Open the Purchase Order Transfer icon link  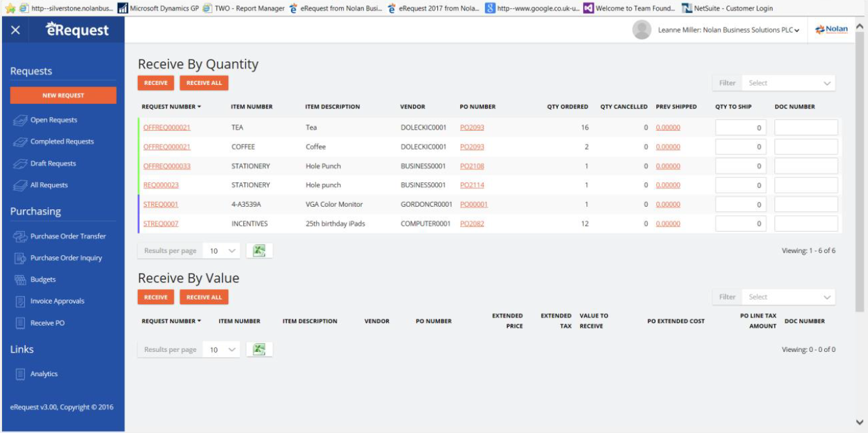click(20, 236)
